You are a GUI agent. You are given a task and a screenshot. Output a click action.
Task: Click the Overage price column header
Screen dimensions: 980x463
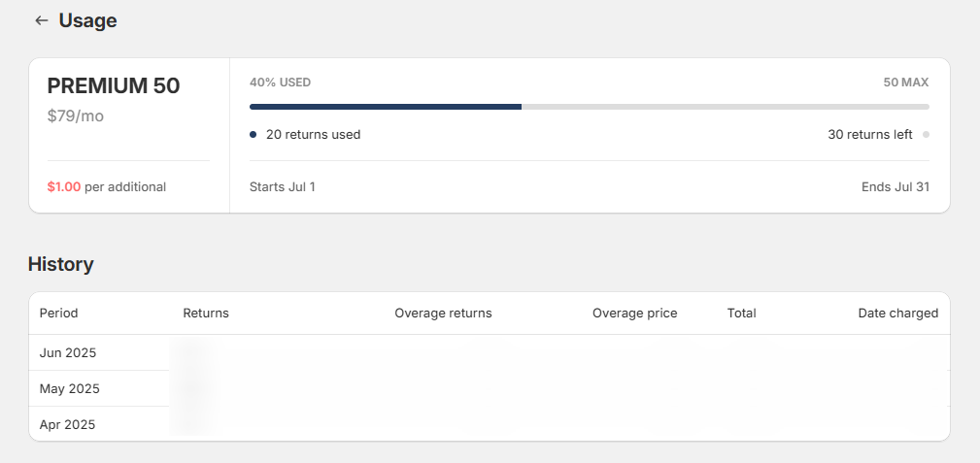[x=635, y=314]
